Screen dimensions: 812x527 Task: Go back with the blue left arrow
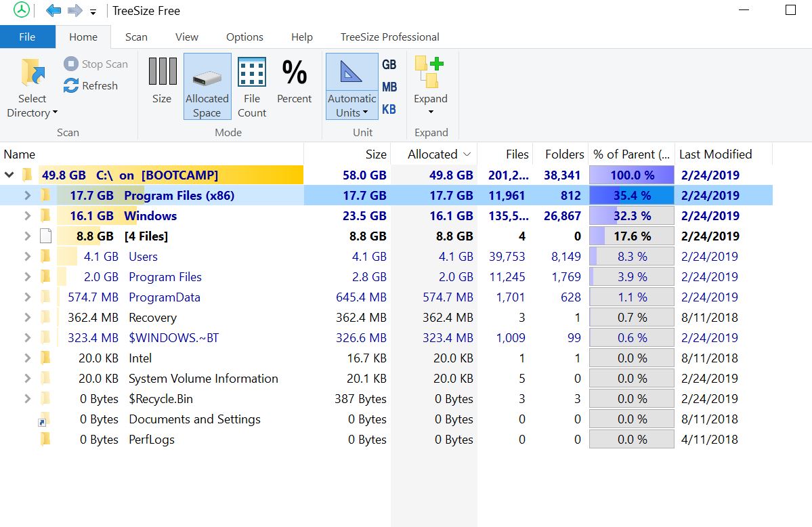[54, 10]
